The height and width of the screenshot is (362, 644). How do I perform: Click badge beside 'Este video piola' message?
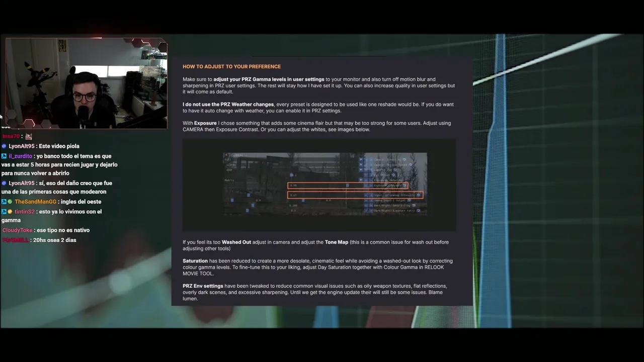[x=4, y=146]
